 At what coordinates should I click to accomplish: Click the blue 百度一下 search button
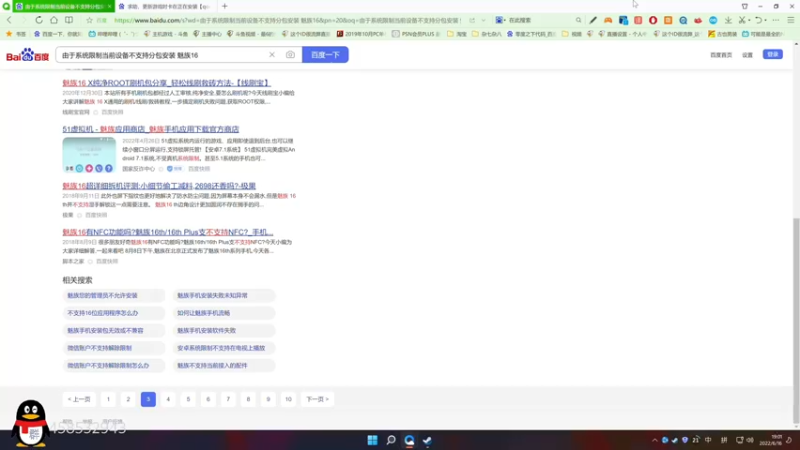pos(325,55)
